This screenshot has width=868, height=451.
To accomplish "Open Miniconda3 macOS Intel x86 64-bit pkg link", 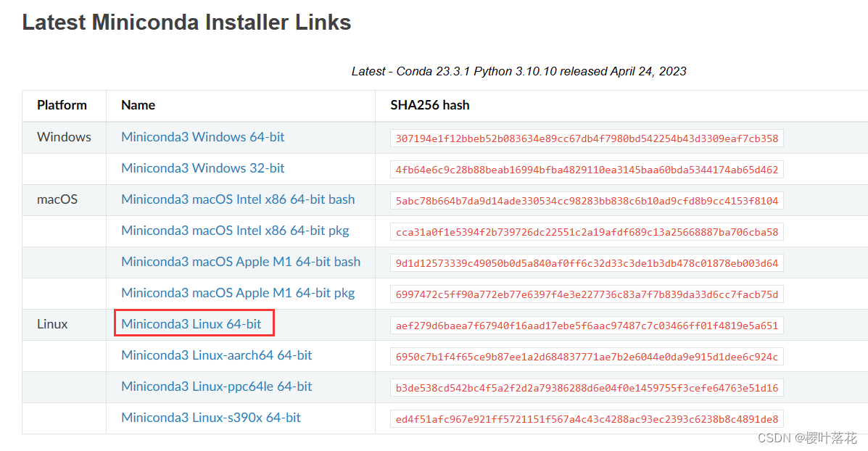I will click(x=235, y=230).
